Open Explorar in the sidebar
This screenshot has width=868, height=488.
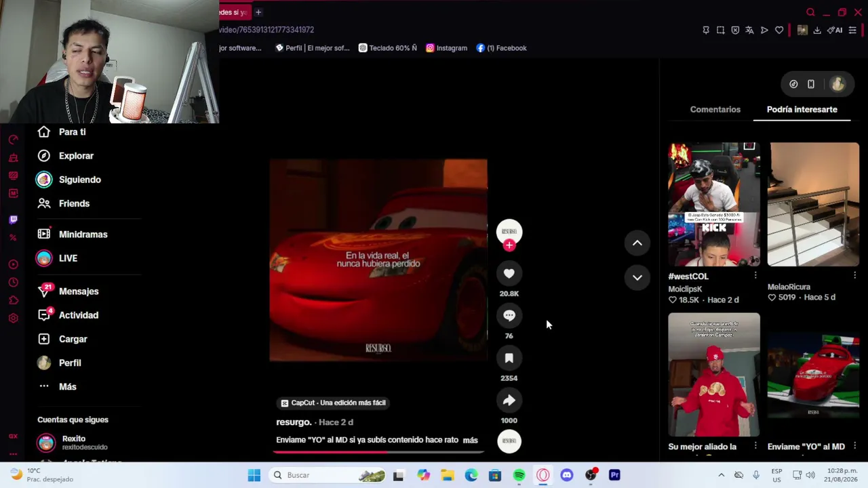point(76,156)
